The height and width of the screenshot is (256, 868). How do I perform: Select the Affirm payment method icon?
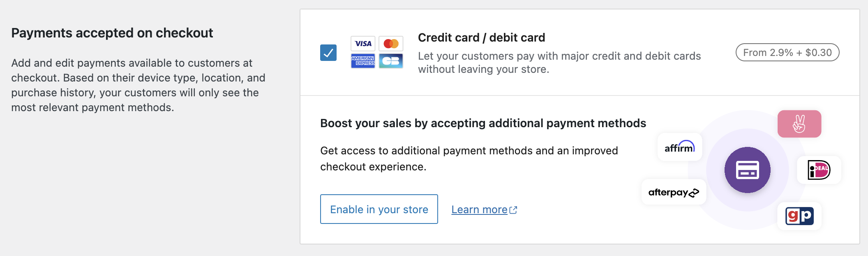click(679, 147)
